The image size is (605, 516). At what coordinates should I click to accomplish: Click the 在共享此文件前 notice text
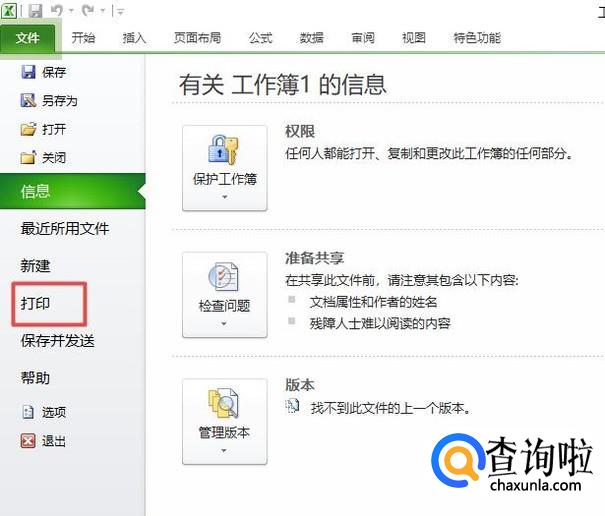pyautogui.click(x=402, y=280)
